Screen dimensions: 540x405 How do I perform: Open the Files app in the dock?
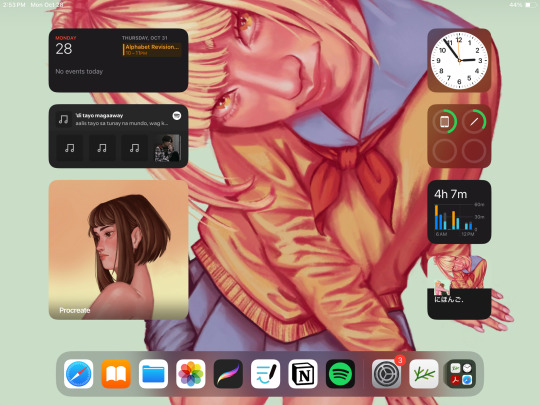click(153, 374)
